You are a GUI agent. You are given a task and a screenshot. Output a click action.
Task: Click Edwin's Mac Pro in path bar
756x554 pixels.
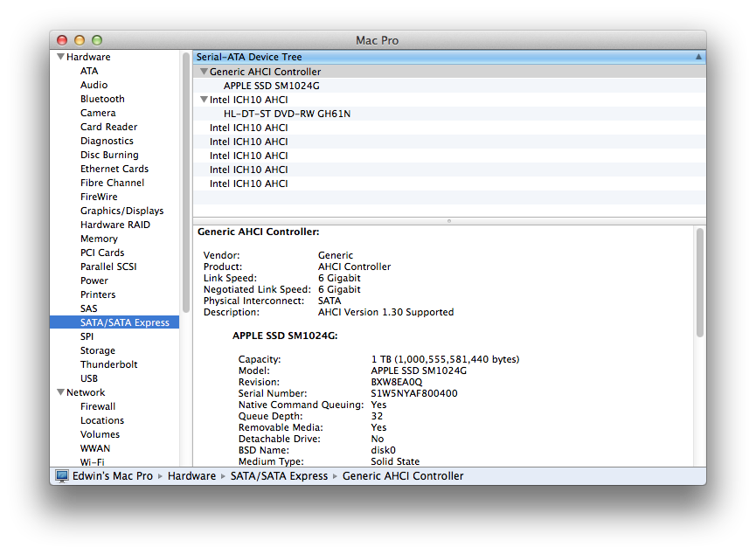point(113,476)
